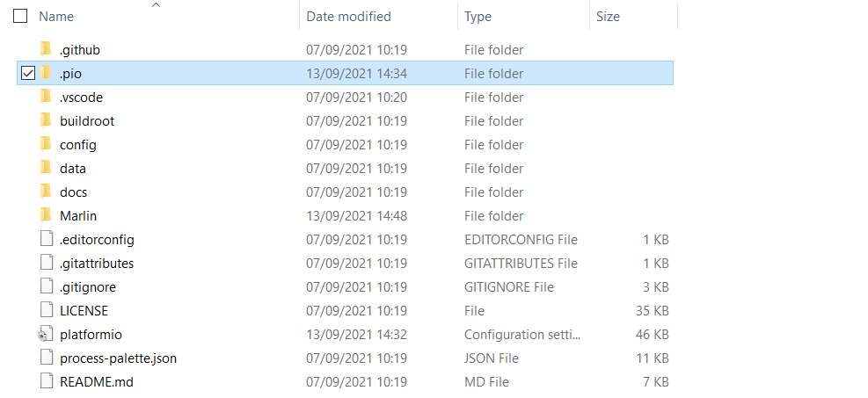The height and width of the screenshot is (398, 868).
Task: Select the config folder name
Action: pyautogui.click(x=78, y=145)
